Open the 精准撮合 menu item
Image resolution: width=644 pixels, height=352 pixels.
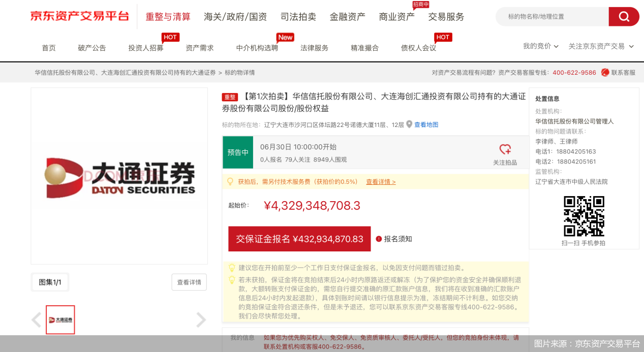[x=365, y=48]
